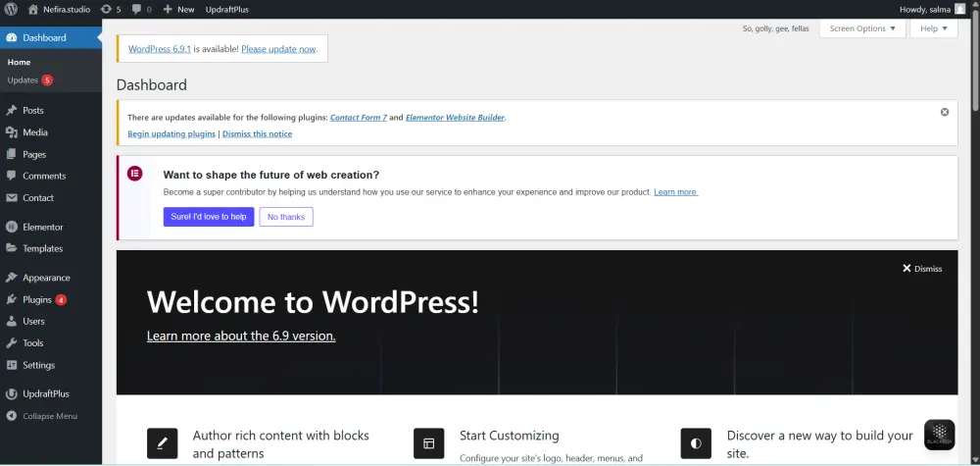Click the Blackbox floating widget icon
The height and width of the screenshot is (466, 980).
tap(940, 434)
